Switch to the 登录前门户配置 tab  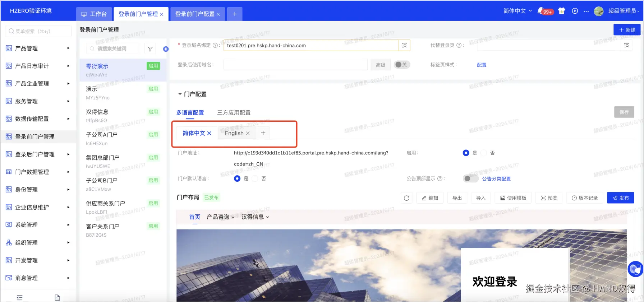pyautogui.click(x=194, y=14)
